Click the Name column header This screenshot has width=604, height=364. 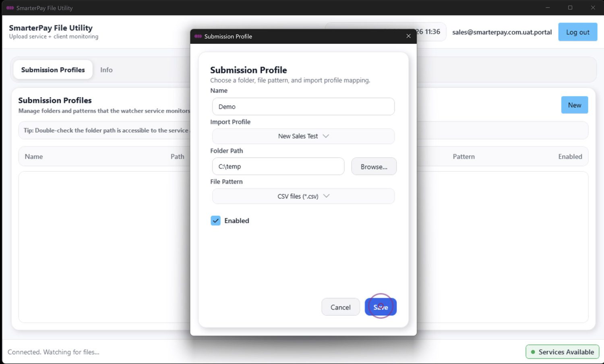(34, 157)
